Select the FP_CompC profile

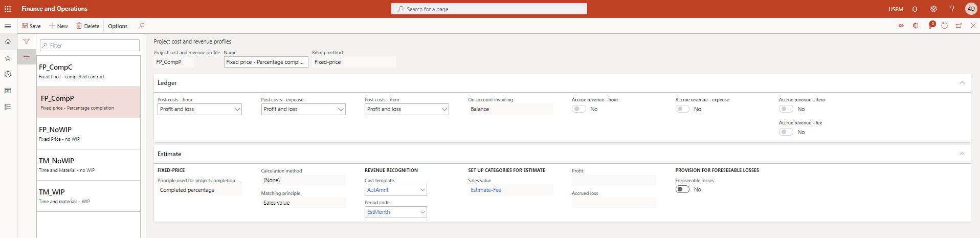tap(88, 71)
